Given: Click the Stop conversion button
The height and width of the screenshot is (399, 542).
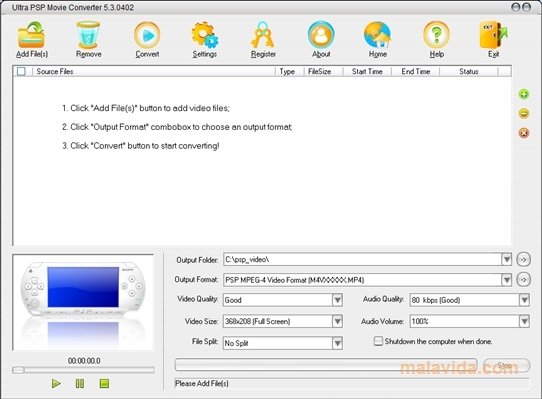Looking at the screenshot, I should [x=506, y=365].
